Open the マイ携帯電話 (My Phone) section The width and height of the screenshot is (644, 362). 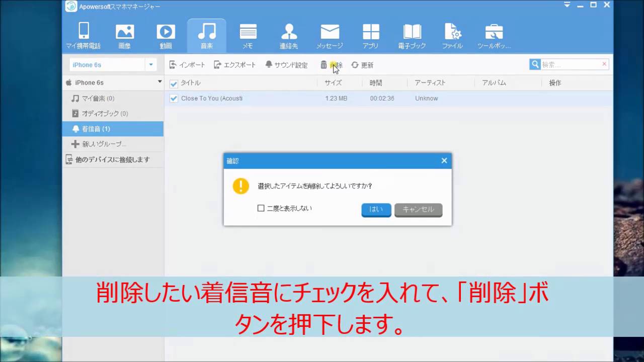[x=84, y=36]
